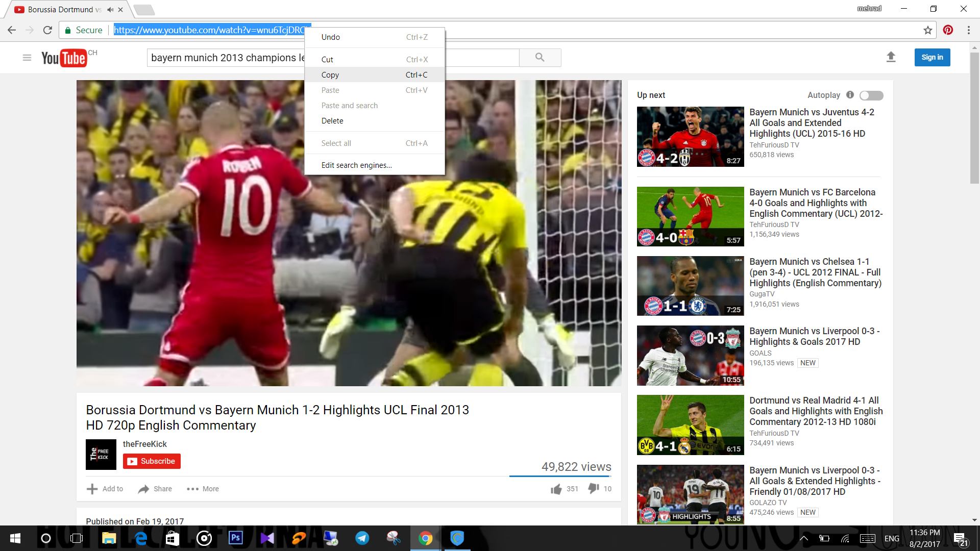Bookmark the page with the star icon
Image resolution: width=980 pixels, height=551 pixels.
927,30
